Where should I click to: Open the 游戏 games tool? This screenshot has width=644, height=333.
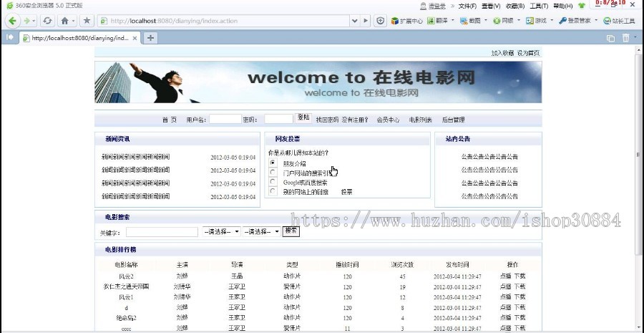(537, 21)
